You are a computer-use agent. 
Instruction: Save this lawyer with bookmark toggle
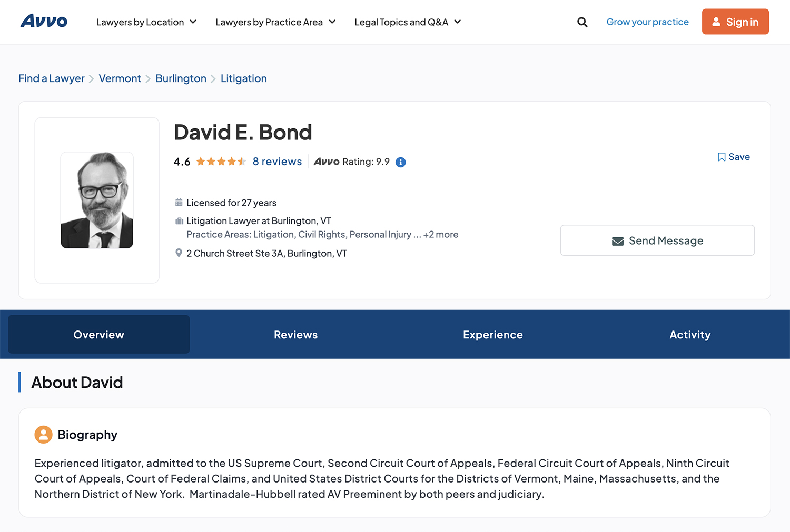(x=733, y=157)
